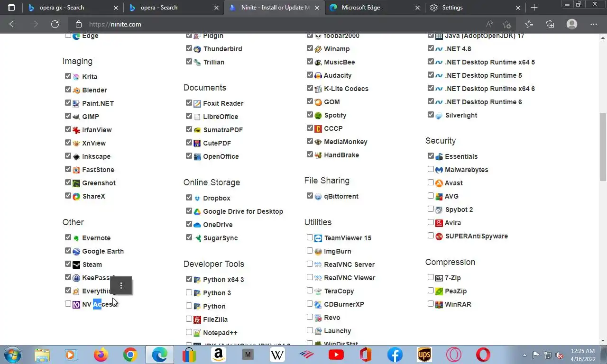Click the TeamViewer 15 icon
Screen dimensions: 607x364
(x=318, y=238)
